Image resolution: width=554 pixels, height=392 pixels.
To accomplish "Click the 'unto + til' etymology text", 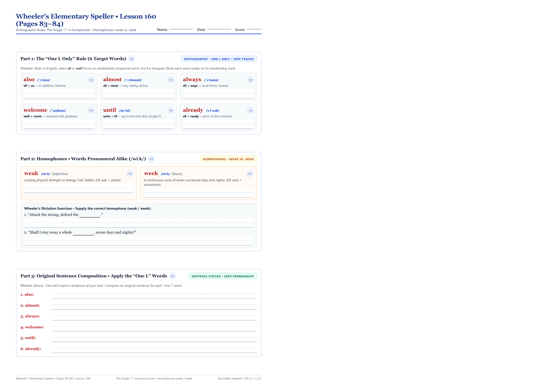I will pyautogui.click(x=110, y=116).
